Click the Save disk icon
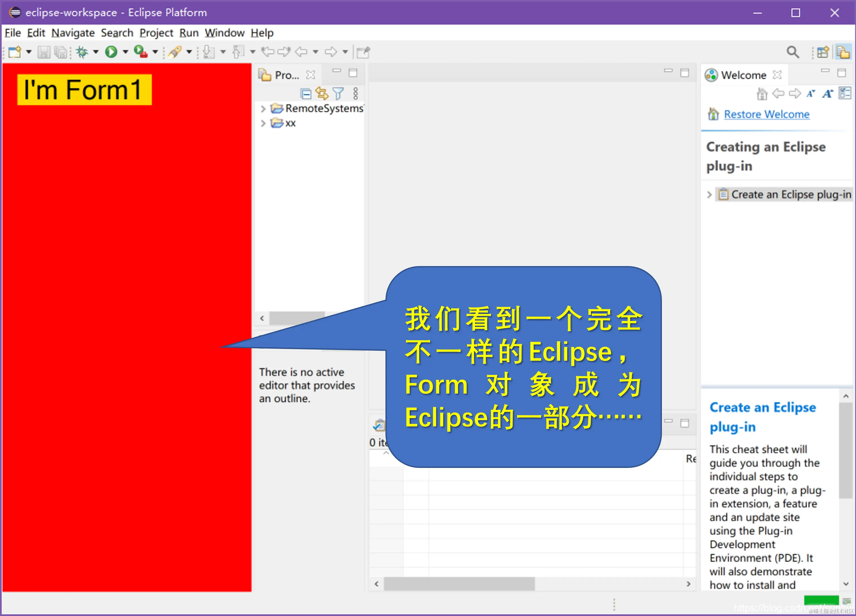This screenshot has height=616, width=856. pyautogui.click(x=44, y=52)
